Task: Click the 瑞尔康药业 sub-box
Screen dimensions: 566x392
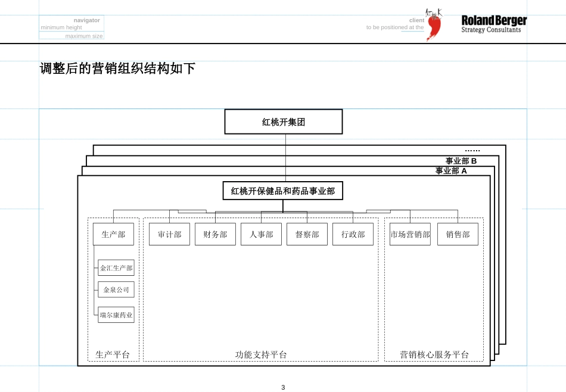Action: (116, 315)
